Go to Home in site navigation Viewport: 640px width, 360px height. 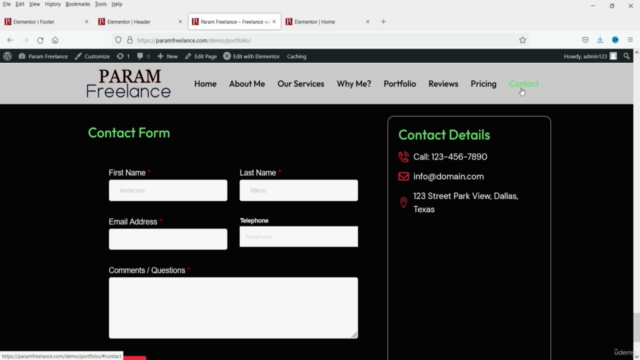(x=205, y=84)
